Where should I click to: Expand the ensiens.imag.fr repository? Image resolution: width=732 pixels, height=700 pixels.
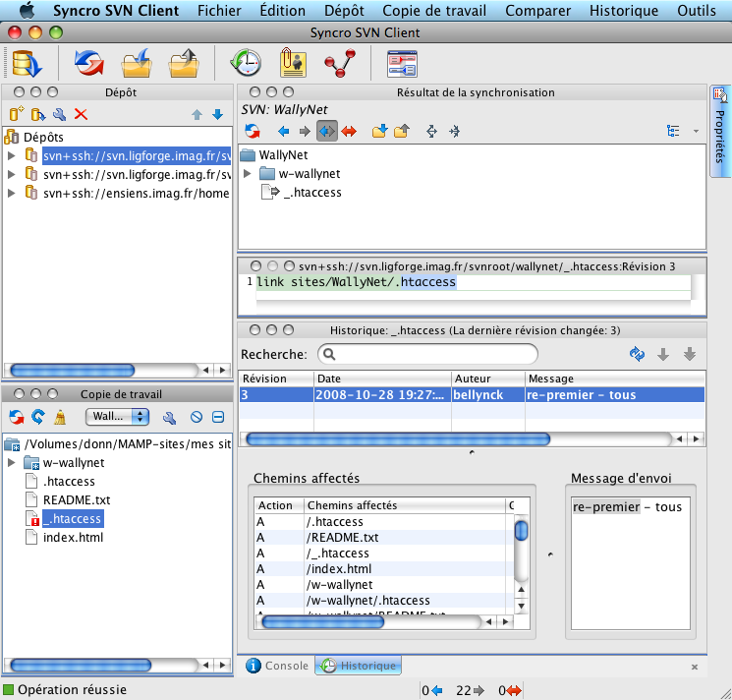(12, 193)
